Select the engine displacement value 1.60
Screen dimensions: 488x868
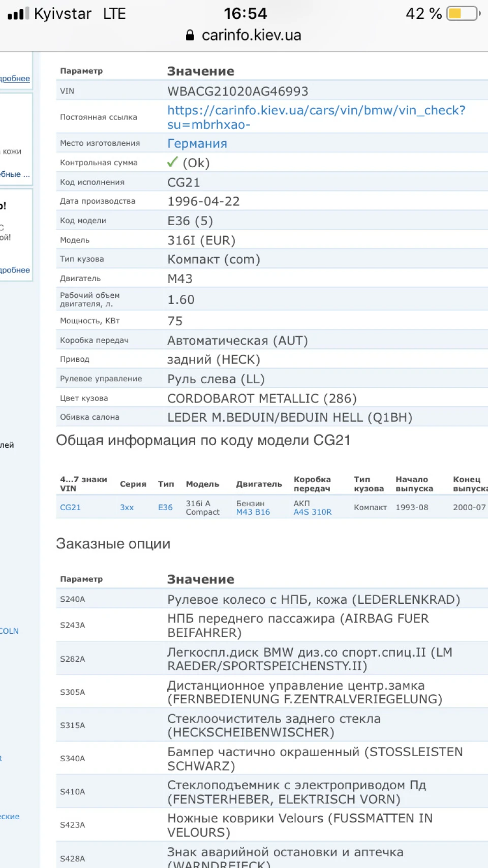[x=181, y=300]
